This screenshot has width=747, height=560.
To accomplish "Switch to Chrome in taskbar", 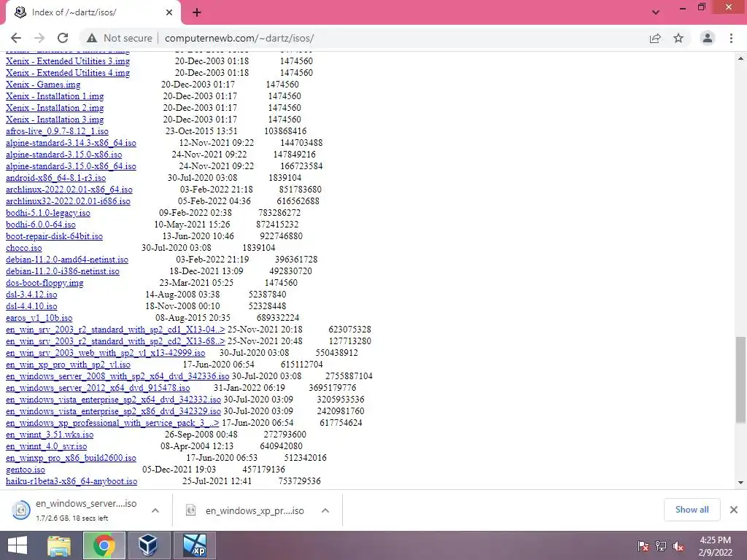I will [x=104, y=545].
